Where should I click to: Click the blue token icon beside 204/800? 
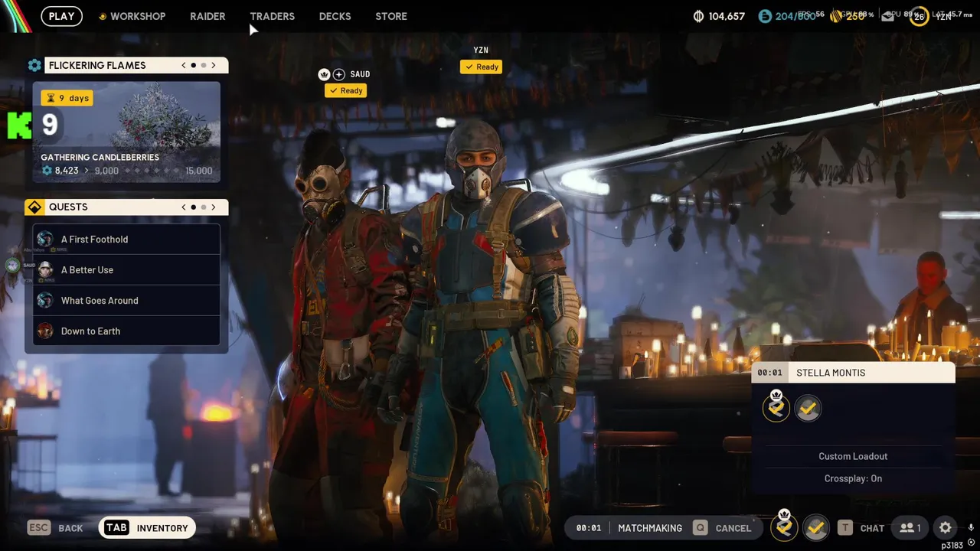tap(764, 16)
